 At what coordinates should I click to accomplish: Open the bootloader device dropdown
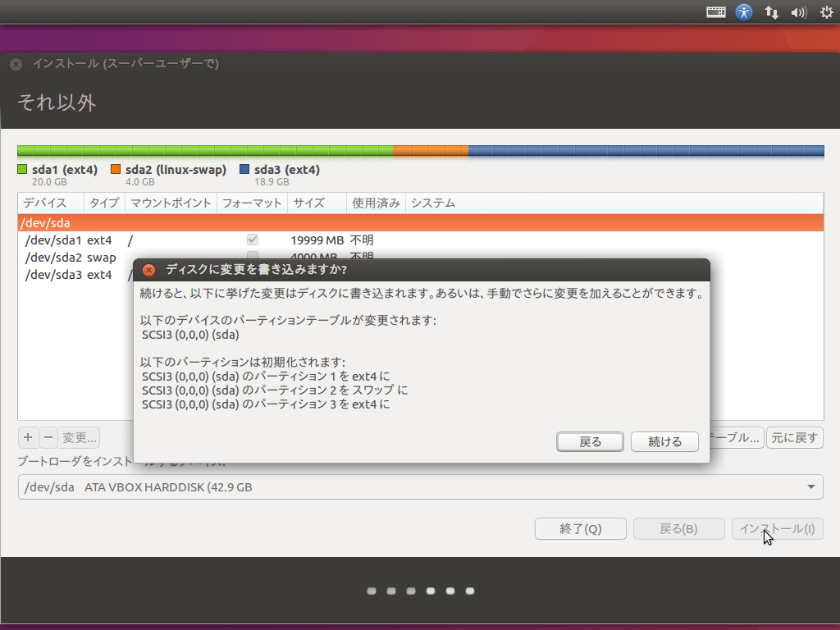coord(810,486)
